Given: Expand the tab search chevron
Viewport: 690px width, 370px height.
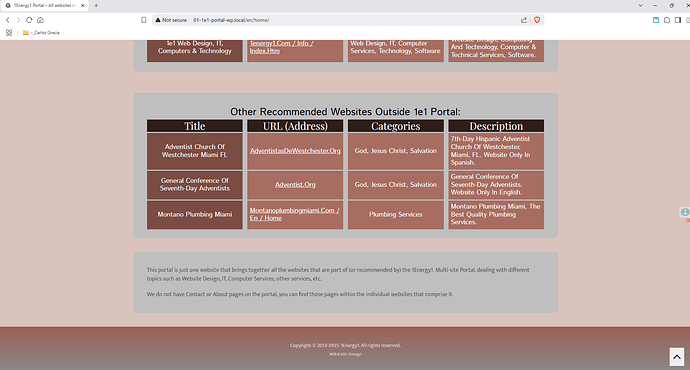Looking at the screenshot, I should click(x=640, y=5).
